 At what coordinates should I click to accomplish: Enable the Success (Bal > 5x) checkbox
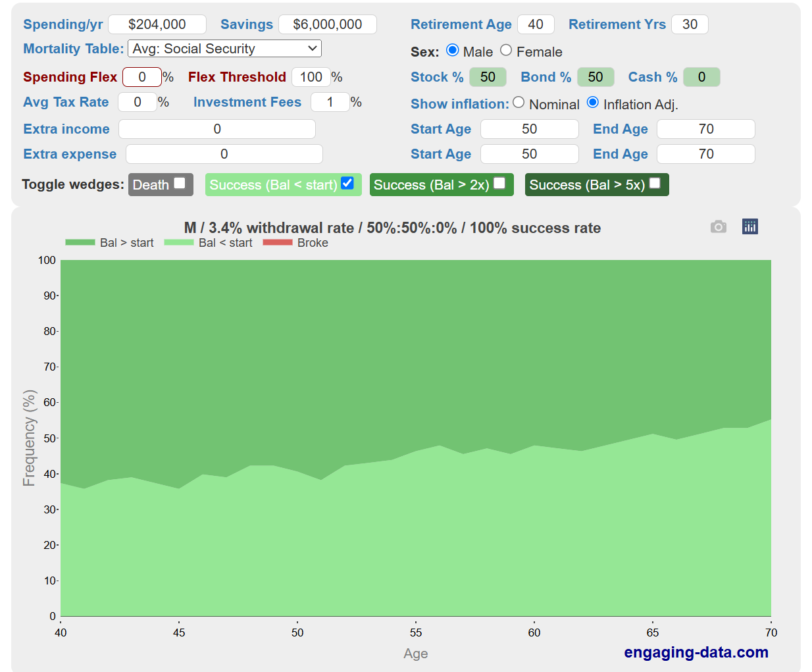pos(655,184)
